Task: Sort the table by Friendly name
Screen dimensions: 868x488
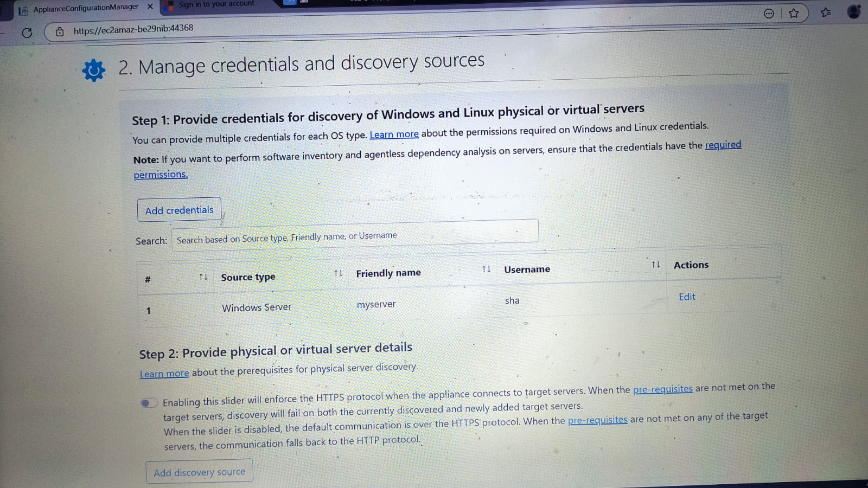Action: [x=486, y=269]
